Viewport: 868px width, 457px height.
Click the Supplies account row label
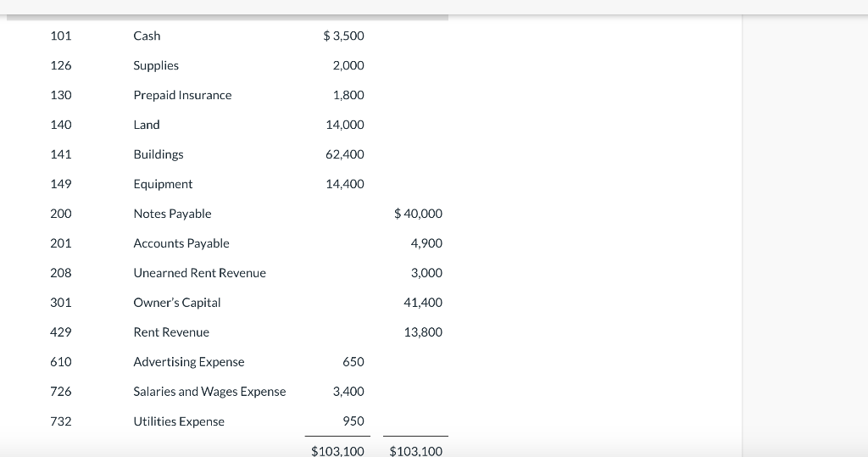click(x=156, y=65)
